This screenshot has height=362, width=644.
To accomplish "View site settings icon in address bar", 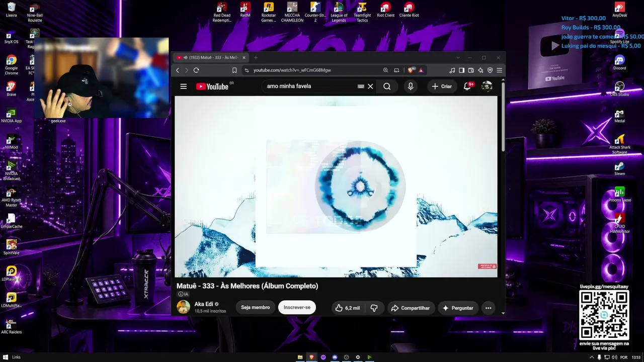I will [x=247, y=70].
